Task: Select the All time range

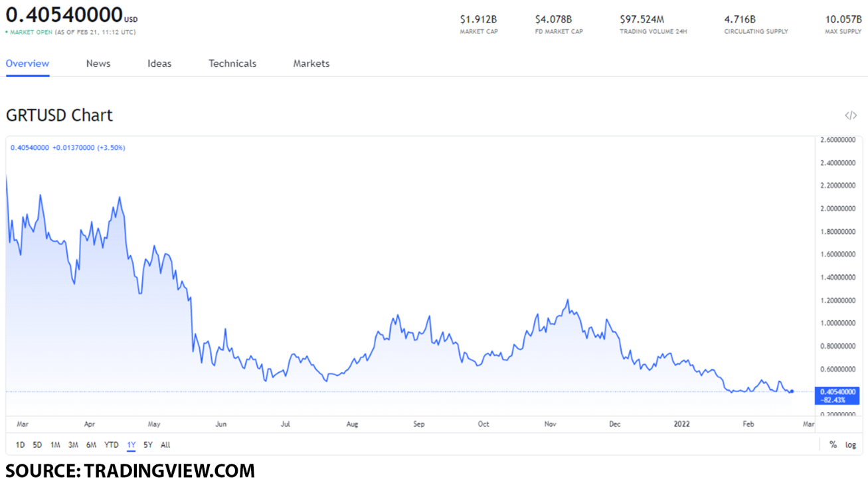Action: 165,445
